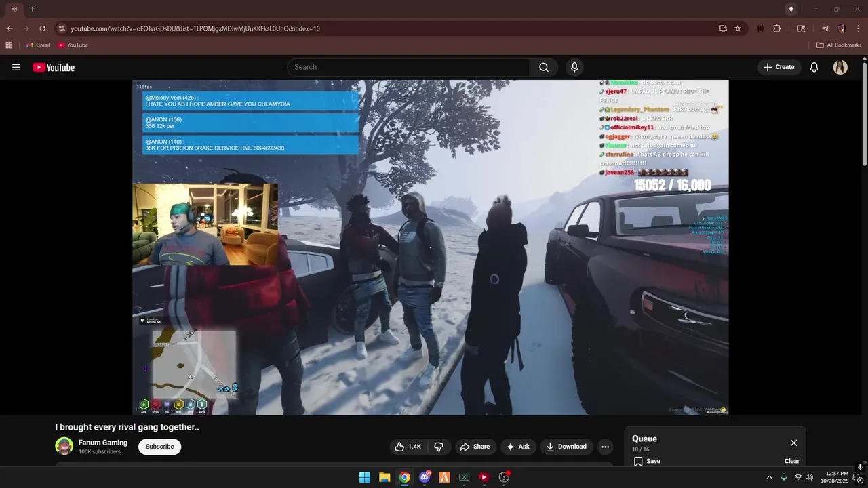Open the Apps grid in bookmarks bar
The image size is (868, 488).
(x=9, y=45)
